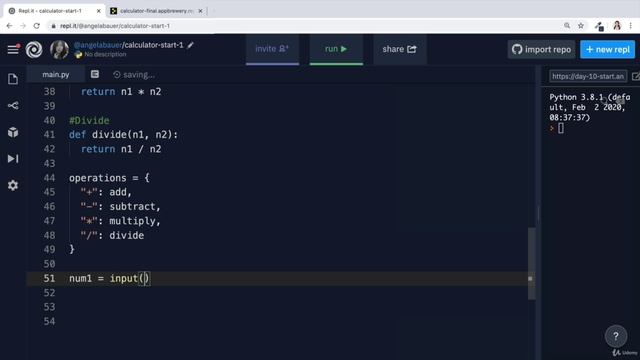Click 'num1 = input()' on line 51
Image resolution: width=640 pixels, height=360 pixels.
click(x=109, y=278)
